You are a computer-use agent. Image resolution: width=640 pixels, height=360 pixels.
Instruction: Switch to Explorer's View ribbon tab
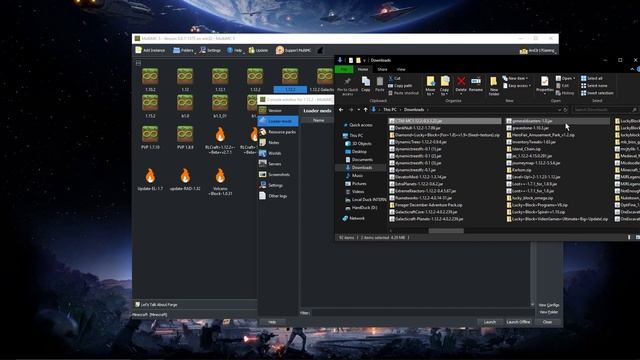coord(401,69)
